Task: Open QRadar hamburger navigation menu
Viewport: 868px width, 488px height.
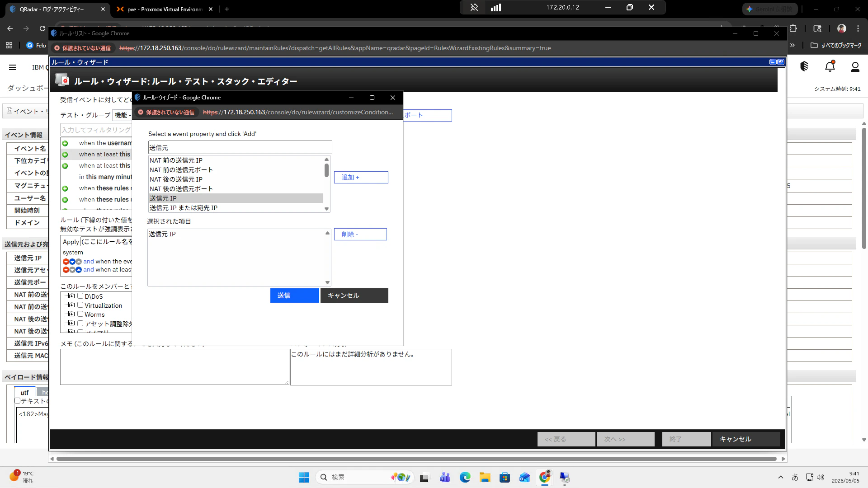Action: (x=13, y=67)
